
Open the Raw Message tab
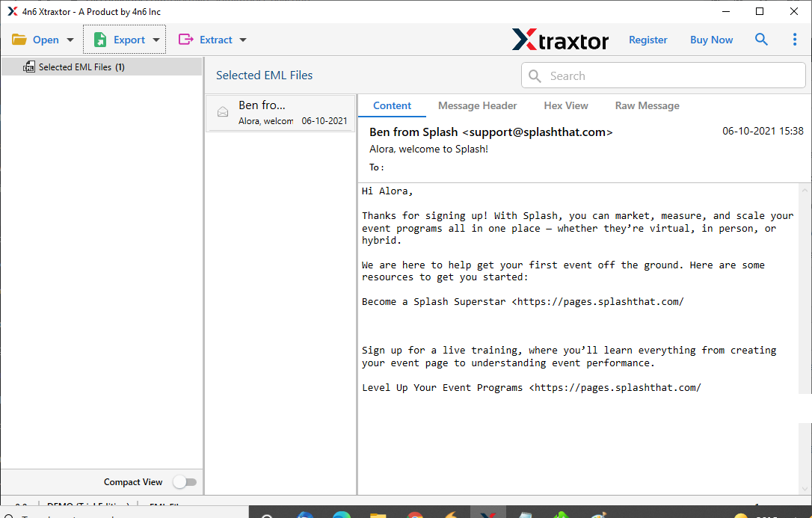tap(647, 105)
